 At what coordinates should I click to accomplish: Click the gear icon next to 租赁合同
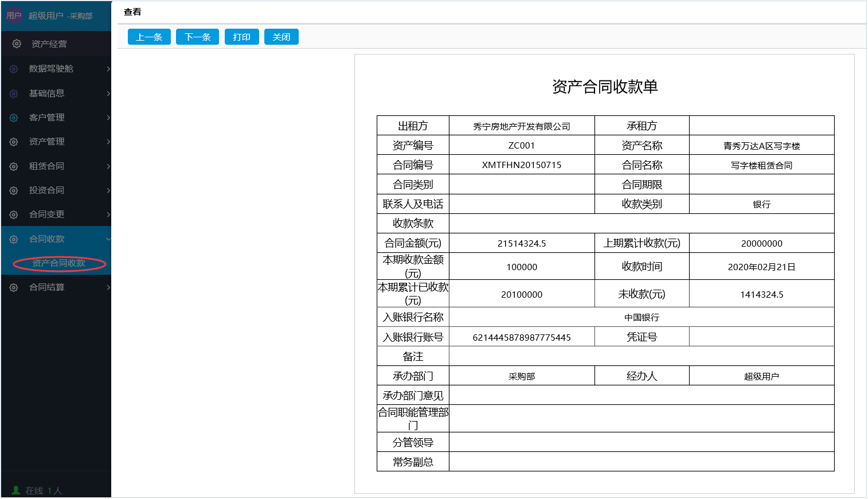[14, 166]
